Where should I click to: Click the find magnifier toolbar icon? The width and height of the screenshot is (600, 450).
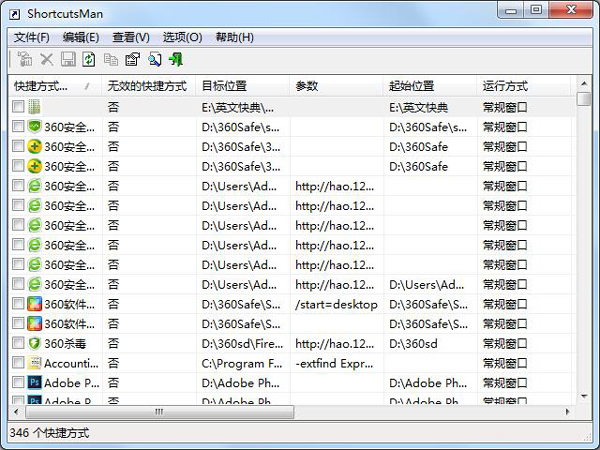point(154,60)
